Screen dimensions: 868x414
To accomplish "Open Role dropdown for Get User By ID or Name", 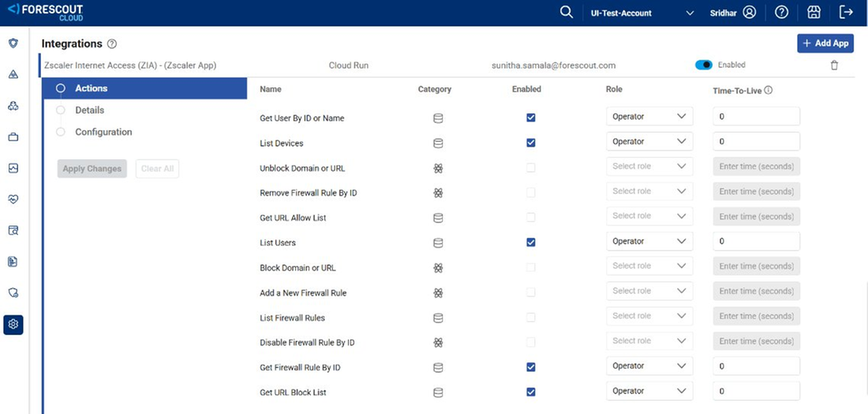I will pyautogui.click(x=649, y=117).
